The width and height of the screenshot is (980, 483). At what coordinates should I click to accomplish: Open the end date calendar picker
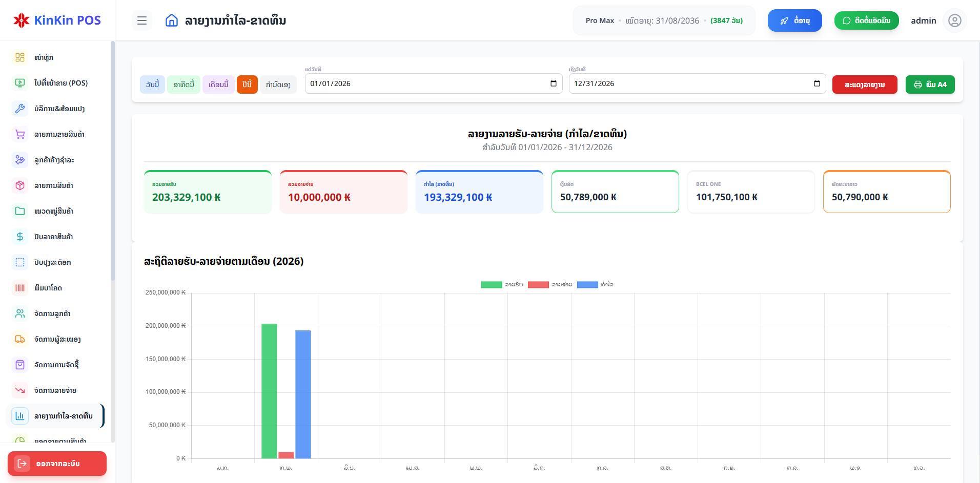[816, 83]
